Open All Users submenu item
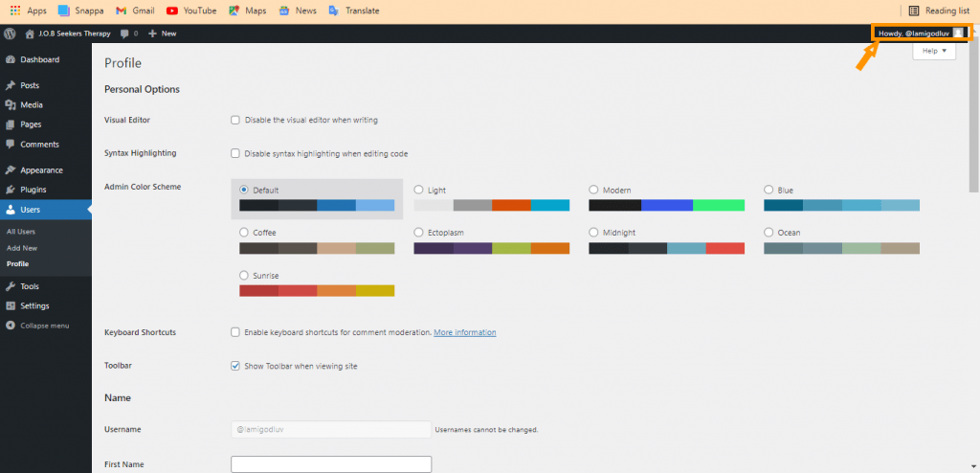 [x=21, y=232]
